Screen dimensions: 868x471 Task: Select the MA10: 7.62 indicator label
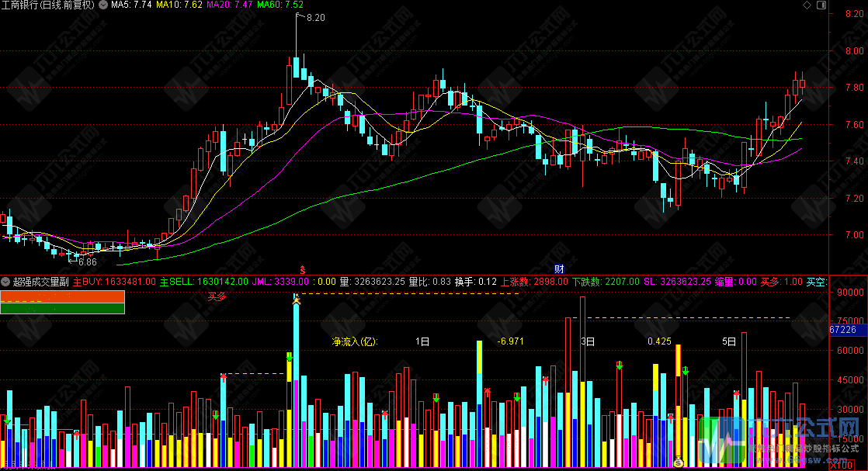[179, 5]
